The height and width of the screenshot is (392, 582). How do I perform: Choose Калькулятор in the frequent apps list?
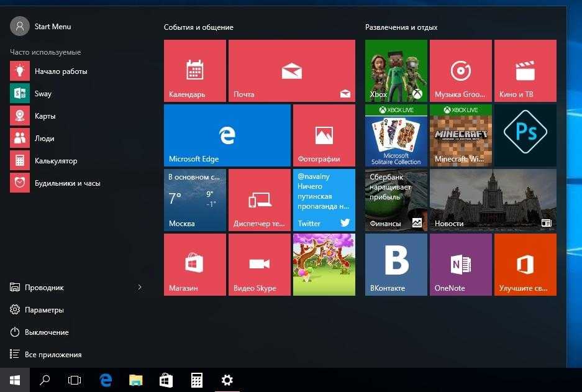click(56, 161)
